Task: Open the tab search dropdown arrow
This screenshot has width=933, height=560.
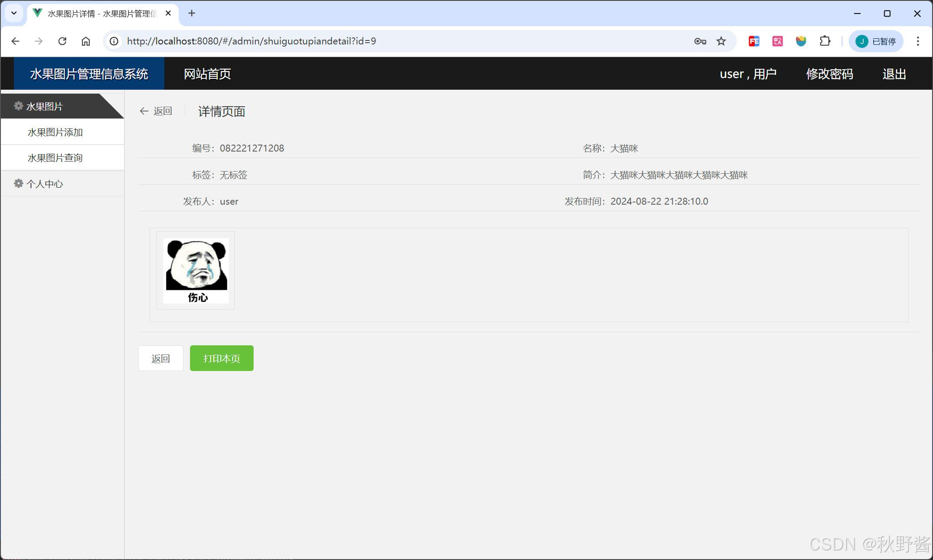Action: point(14,13)
